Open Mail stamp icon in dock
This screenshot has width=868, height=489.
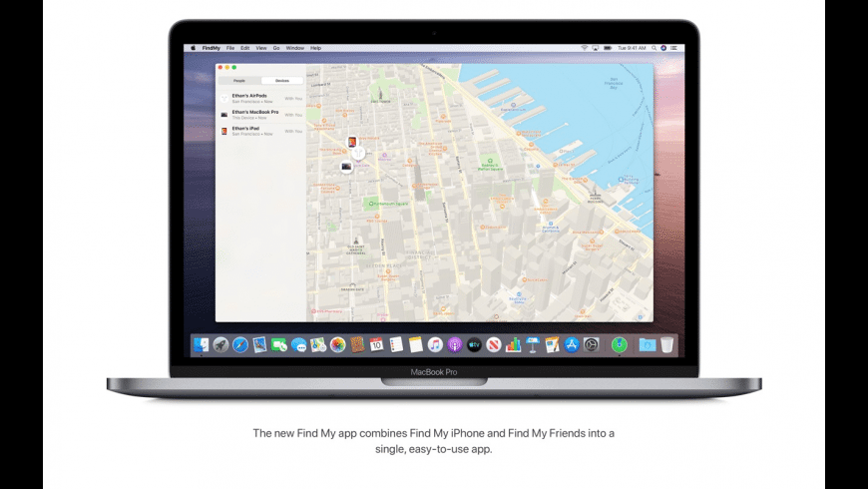coord(259,345)
